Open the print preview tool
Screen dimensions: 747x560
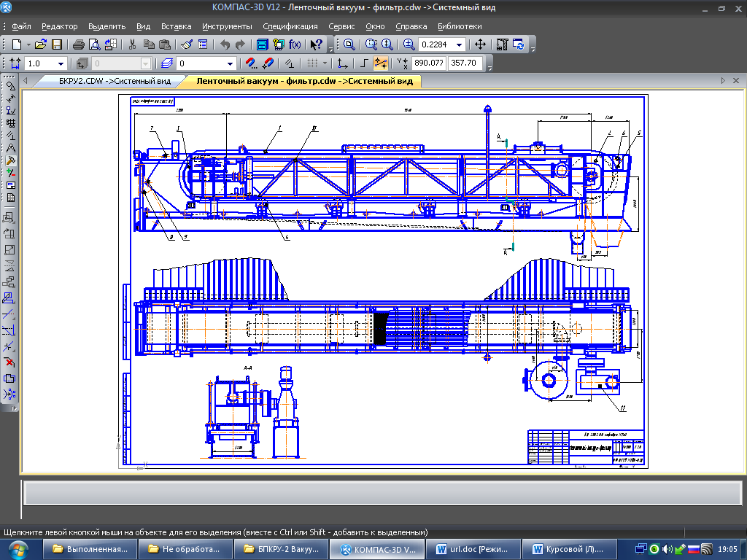pyautogui.click(x=94, y=44)
